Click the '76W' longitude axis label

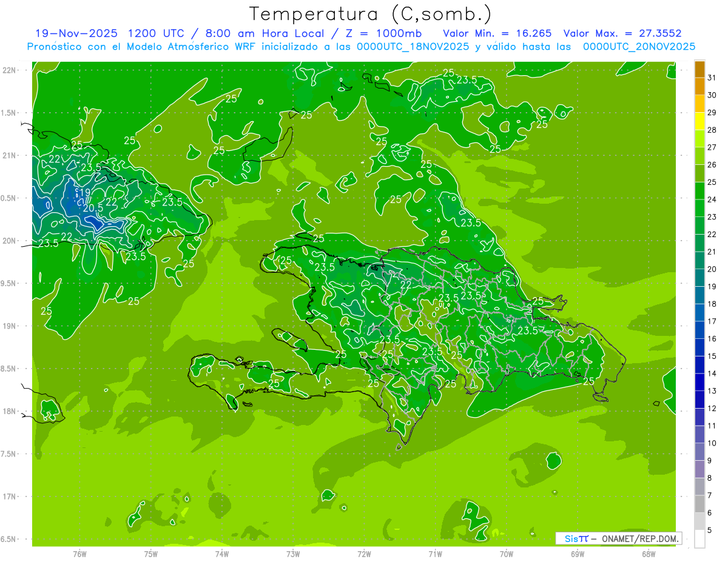pyautogui.click(x=79, y=554)
